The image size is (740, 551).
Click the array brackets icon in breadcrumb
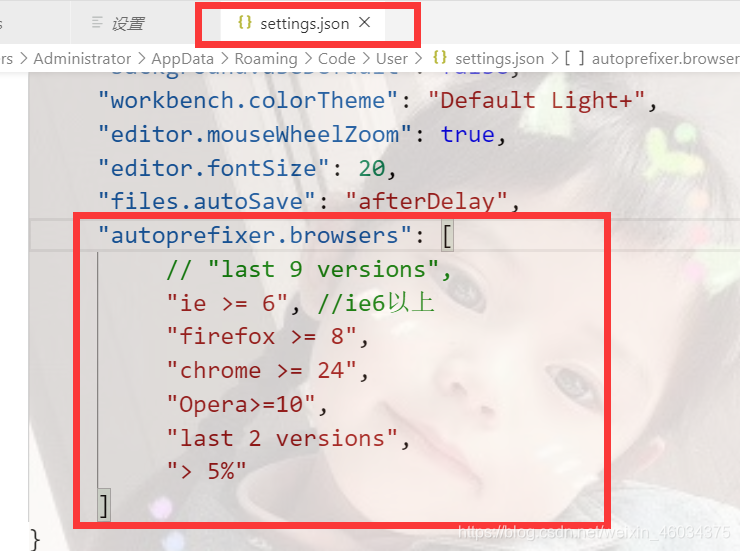(574, 58)
